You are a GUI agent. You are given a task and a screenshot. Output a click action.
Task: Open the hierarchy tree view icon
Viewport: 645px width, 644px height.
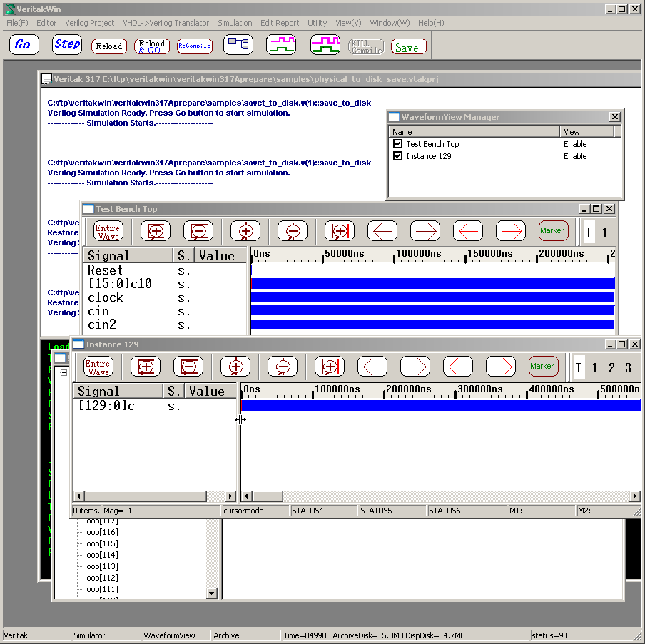(238, 44)
